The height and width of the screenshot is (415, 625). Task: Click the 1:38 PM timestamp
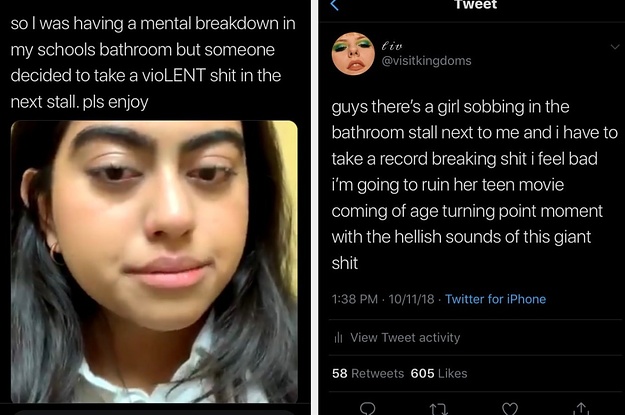tap(354, 299)
